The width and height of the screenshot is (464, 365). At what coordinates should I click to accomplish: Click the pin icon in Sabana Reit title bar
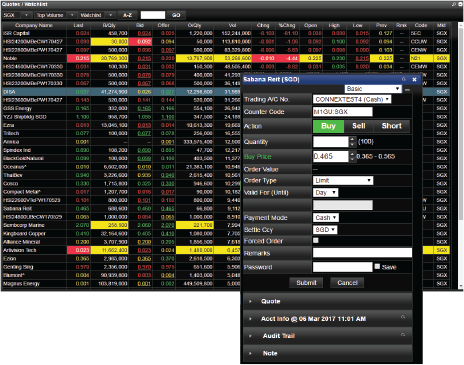point(404,79)
